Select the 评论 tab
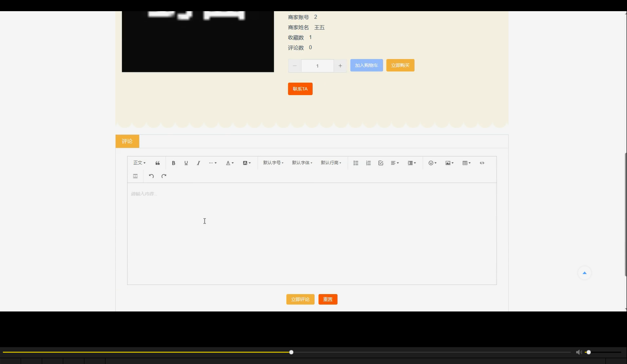Viewport: 627px width, 364px height. (x=127, y=141)
